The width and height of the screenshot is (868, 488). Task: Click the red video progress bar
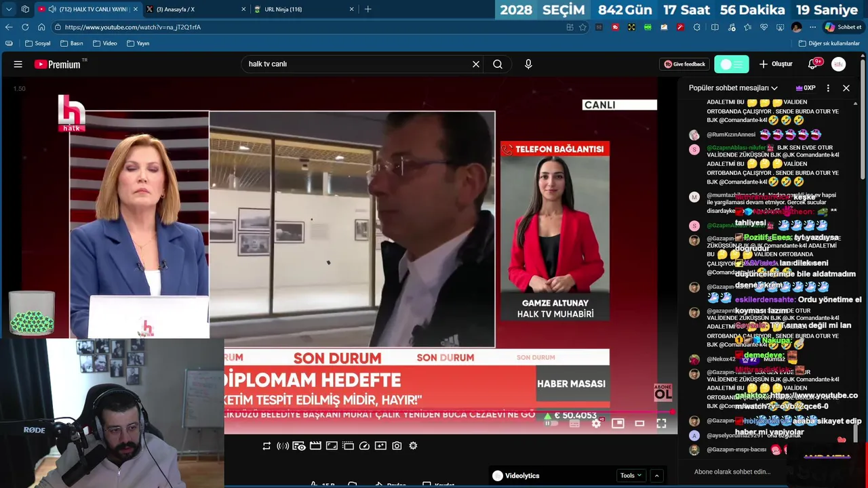click(448, 411)
